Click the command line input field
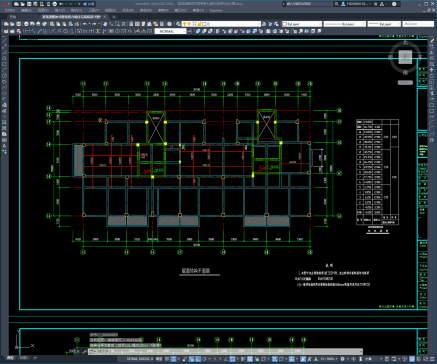The width and height of the screenshot is (437, 364). point(225,351)
